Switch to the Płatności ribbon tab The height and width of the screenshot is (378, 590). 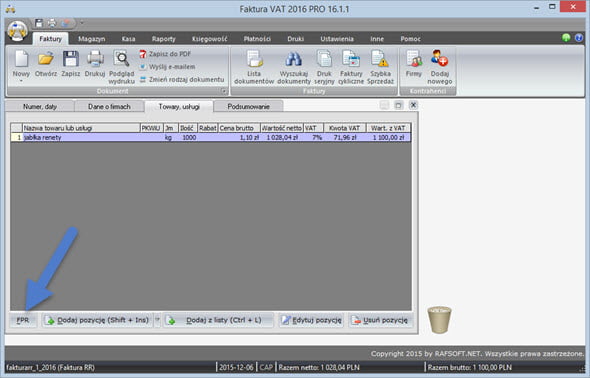[x=257, y=39]
